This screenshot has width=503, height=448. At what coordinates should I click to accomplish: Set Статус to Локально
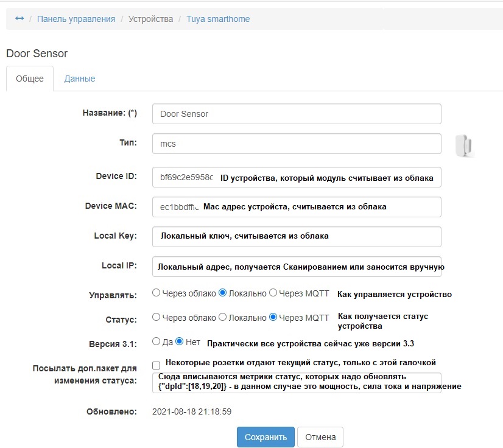[223, 317]
